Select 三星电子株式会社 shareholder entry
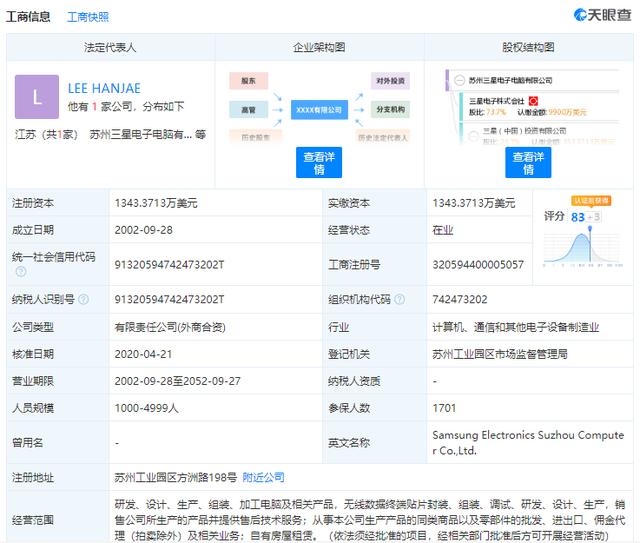Image resolution: width=640 pixels, height=543 pixels. (x=496, y=101)
